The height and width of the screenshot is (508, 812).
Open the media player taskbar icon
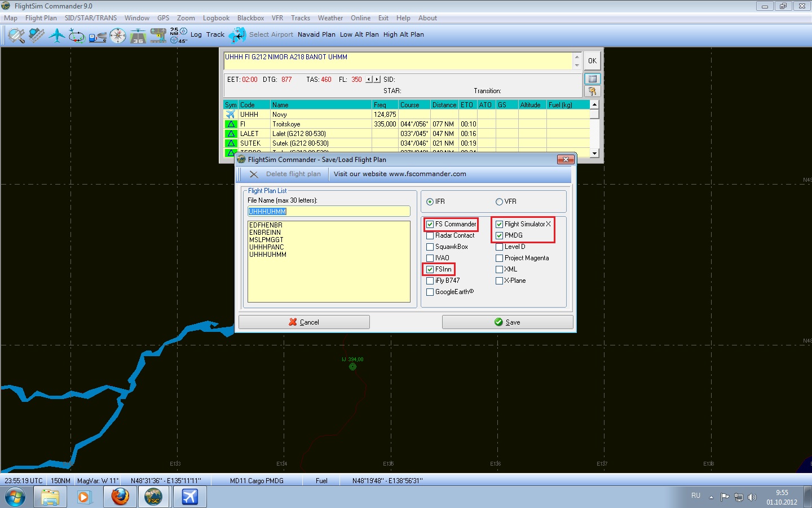tap(85, 497)
